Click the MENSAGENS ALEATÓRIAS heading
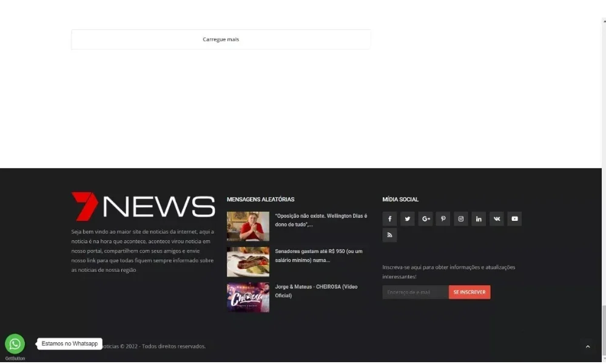 click(260, 200)
